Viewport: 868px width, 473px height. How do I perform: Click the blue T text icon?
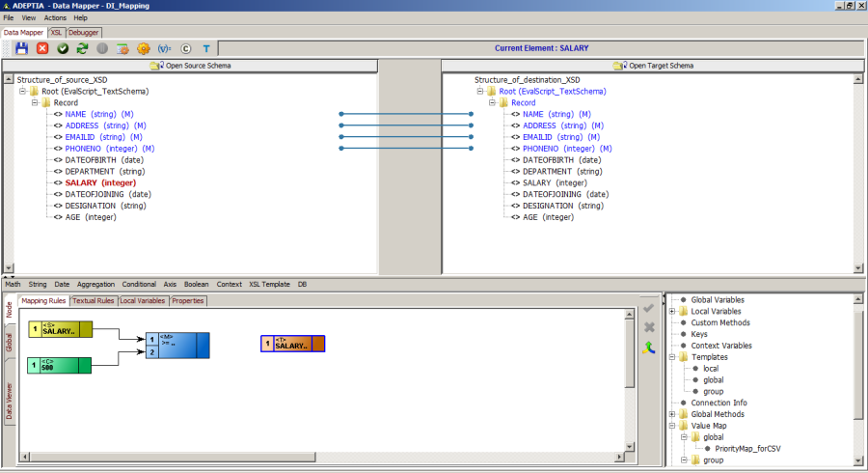pyautogui.click(x=206, y=48)
